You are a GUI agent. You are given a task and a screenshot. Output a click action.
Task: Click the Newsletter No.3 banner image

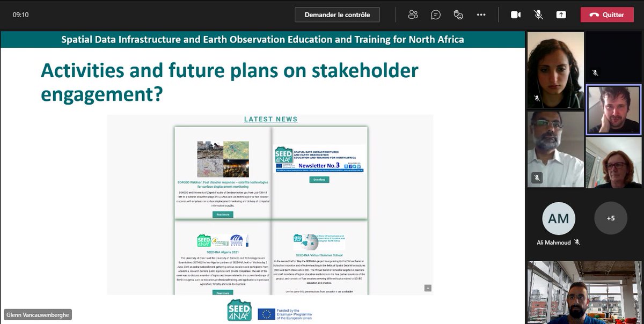tap(319, 159)
